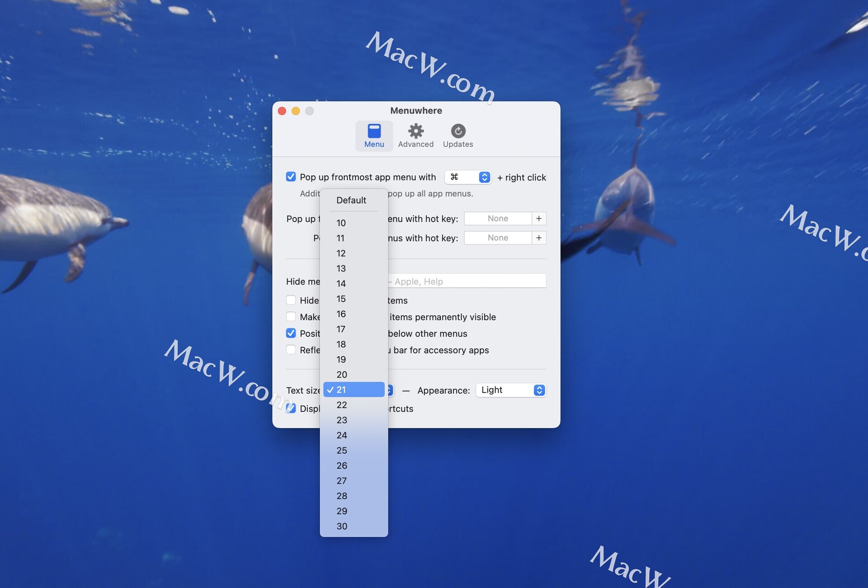Screen dimensions: 868x588
Task: Toggle the Position below other menus checkbox
Action: pyautogui.click(x=291, y=334)
